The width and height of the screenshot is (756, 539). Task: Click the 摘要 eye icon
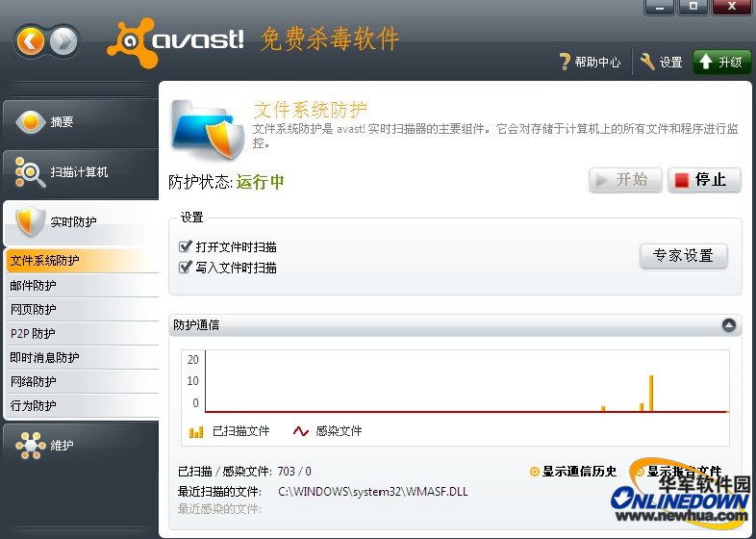tap(30, 121)
